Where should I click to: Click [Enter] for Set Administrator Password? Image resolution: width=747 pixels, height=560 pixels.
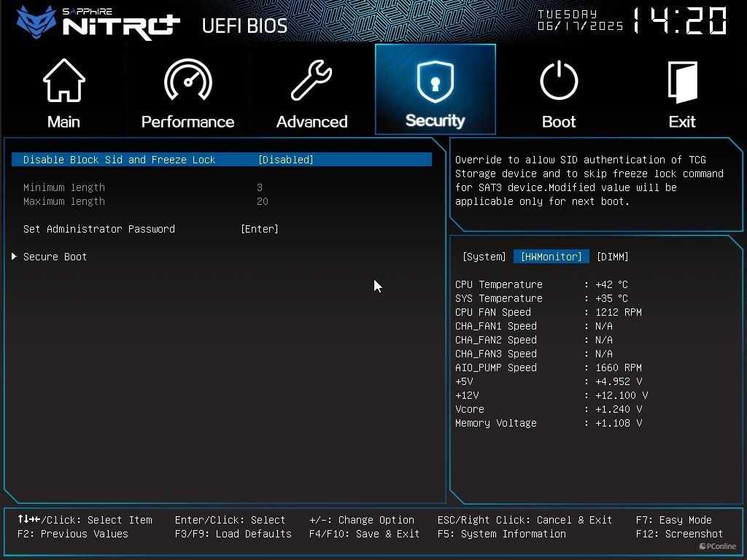pyautogui.click(x=260, y=229)
